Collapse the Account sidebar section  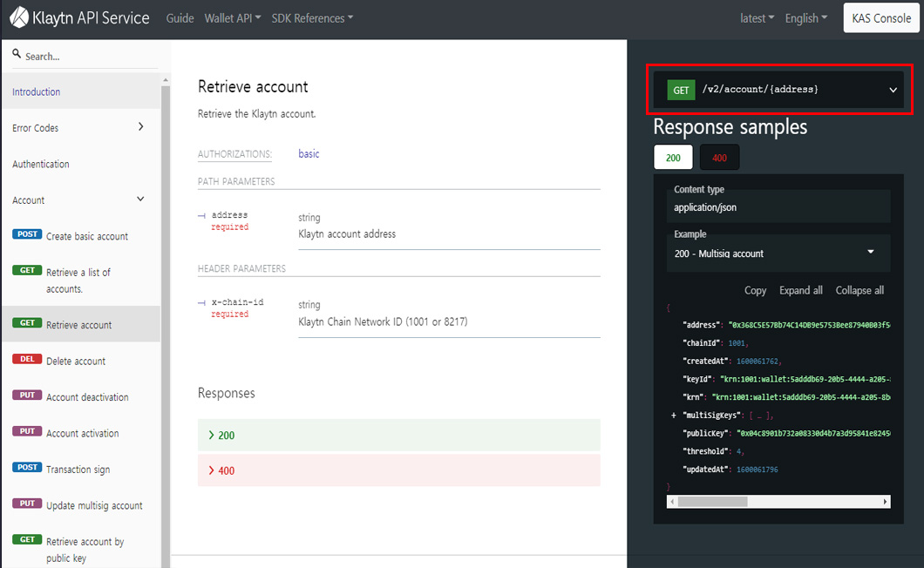[141, 199]
